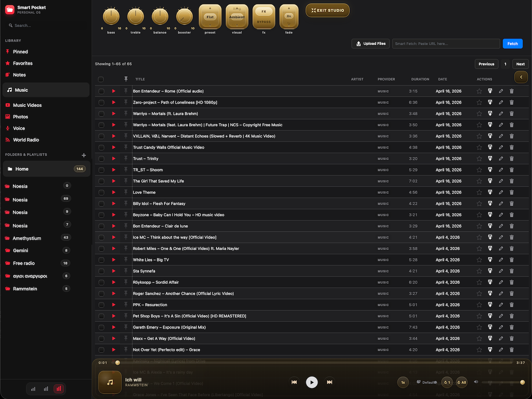
Task: Check the Bon Entendeur – Rome row checkbox
Action: [x=101, y=91]
